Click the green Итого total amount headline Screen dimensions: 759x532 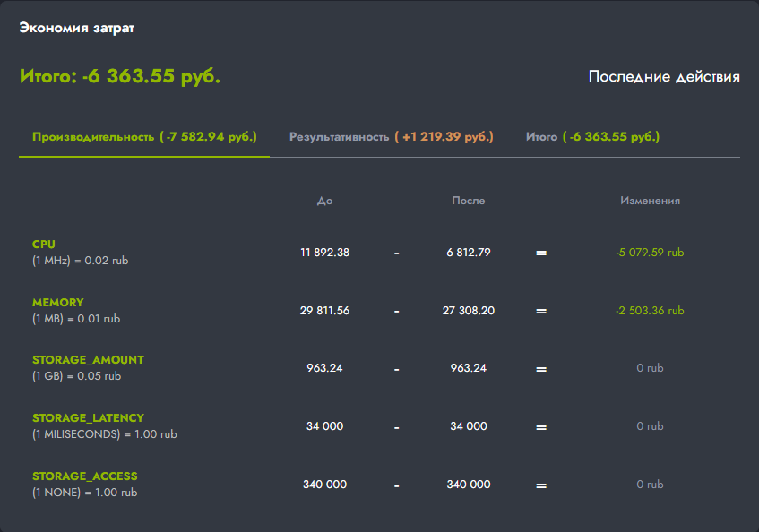coord(120,76)
